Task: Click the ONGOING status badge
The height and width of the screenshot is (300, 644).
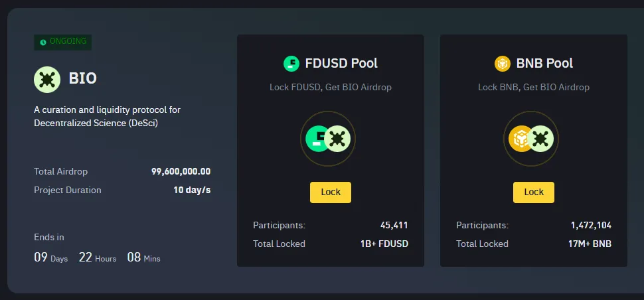Action: [x=62, y=42]
